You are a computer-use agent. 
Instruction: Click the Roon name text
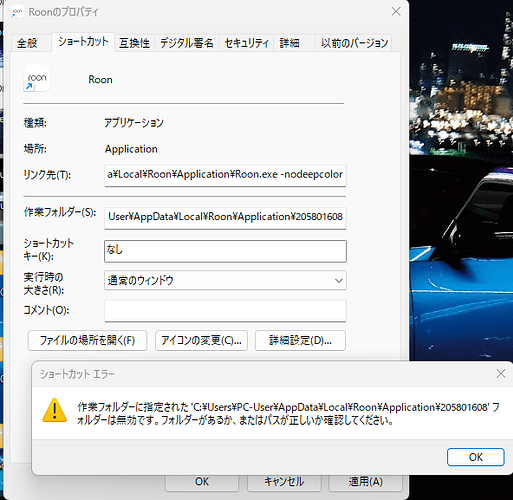100,80
